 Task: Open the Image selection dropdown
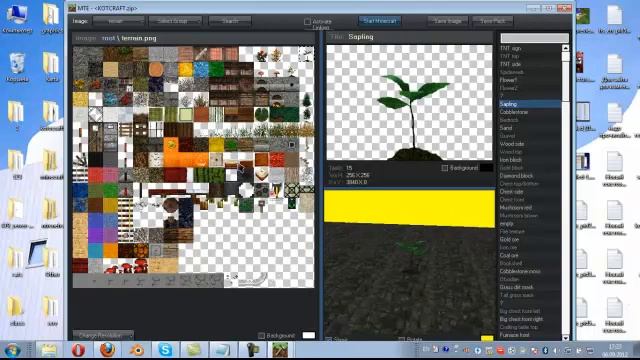click(119, 21)
